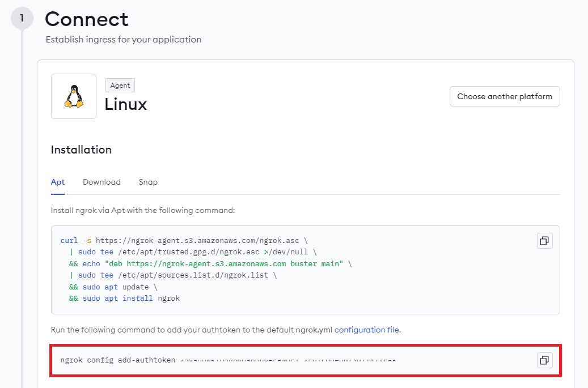Click the 'curl -s https://ngrok-agent' line
Image resolution: width=588 pixels, height=388 pixels.
point(184,240)
